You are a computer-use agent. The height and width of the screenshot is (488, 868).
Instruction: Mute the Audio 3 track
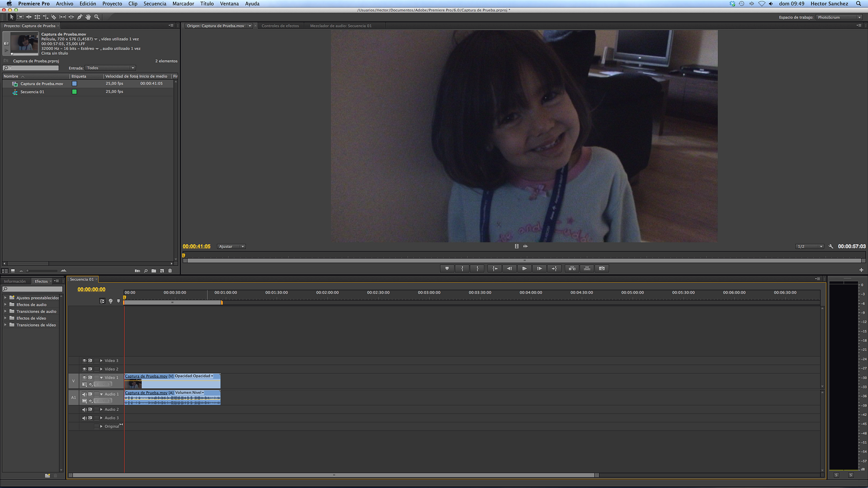84,418
